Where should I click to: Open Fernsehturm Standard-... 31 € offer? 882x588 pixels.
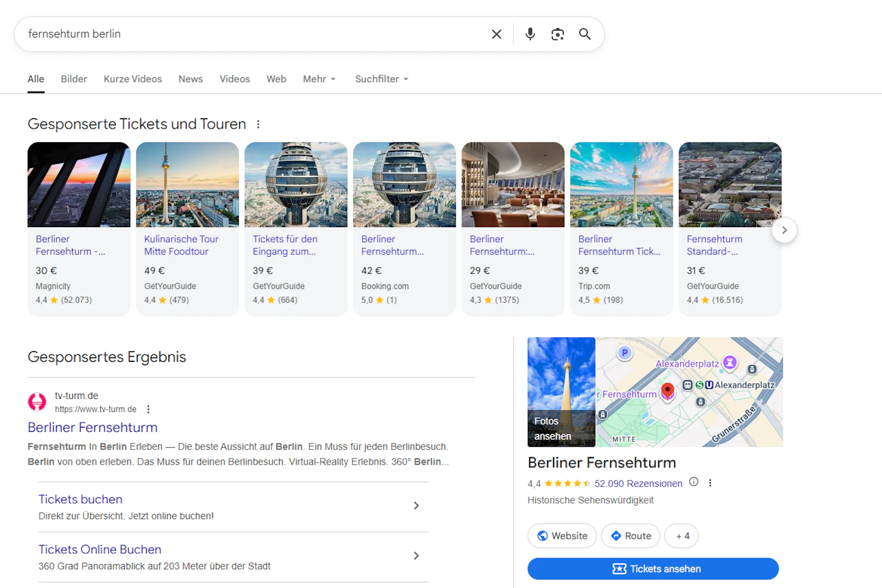point(730,229)
